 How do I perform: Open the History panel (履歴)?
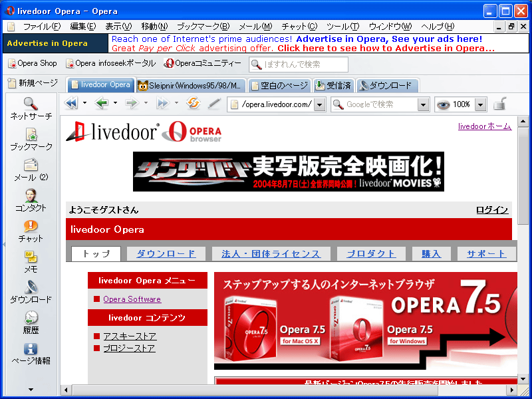pos(31,323)
